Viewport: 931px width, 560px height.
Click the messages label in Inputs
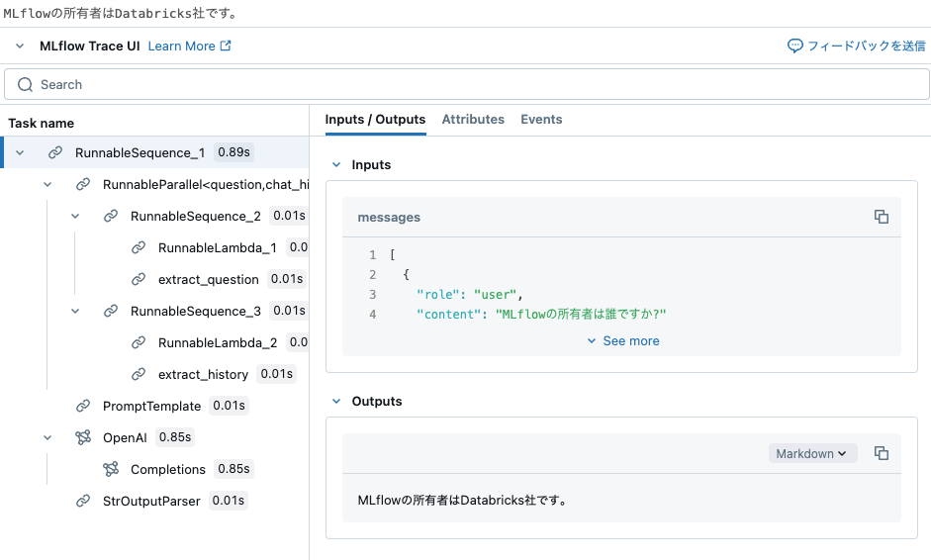[x=389, y=218]
